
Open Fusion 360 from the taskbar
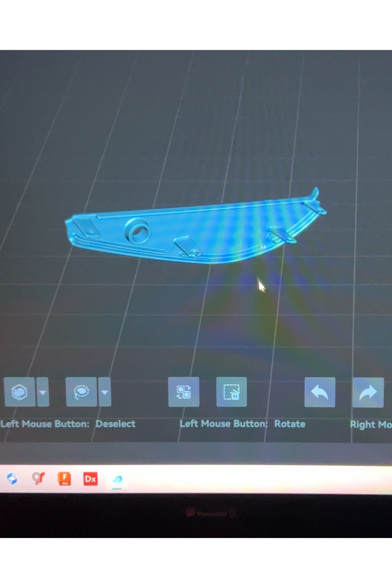[x=64, y=479]
